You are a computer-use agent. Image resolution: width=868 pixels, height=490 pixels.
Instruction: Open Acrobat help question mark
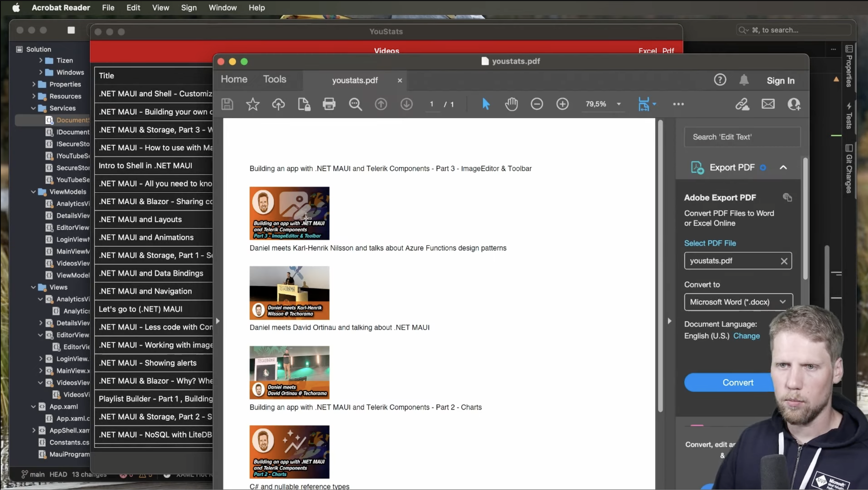click(x=720, y=80)
